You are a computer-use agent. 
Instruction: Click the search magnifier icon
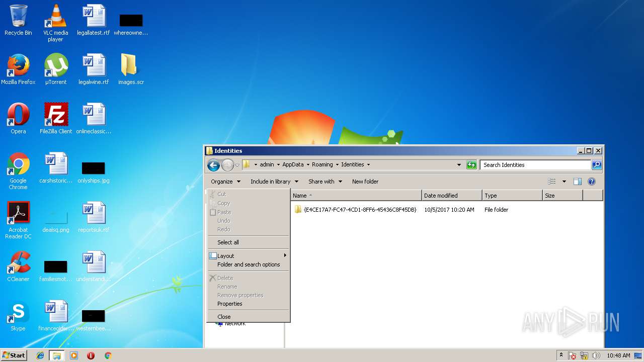pyautogui.click(x=596, y=165)
